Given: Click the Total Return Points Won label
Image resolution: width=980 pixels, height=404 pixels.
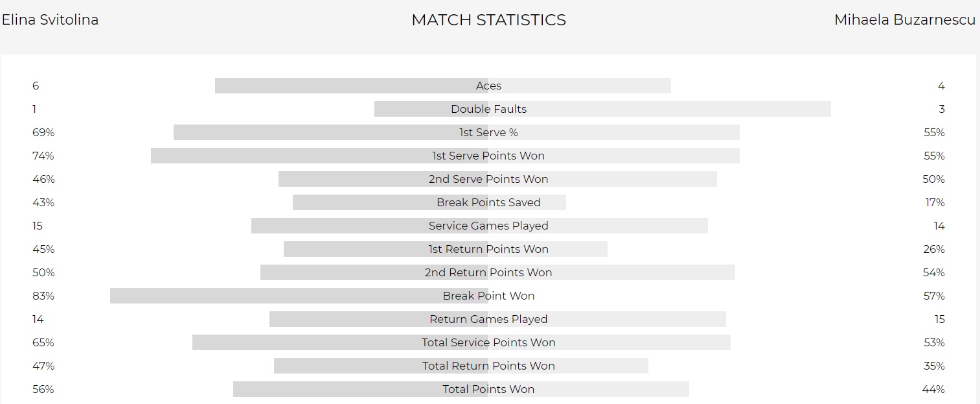Looking at the screenshot, I should 488,366.
